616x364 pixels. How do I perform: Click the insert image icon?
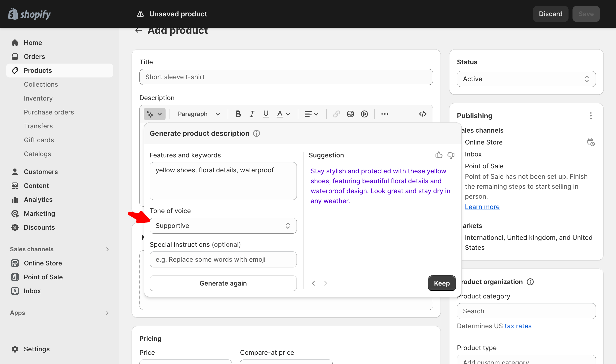pos(350,114)
